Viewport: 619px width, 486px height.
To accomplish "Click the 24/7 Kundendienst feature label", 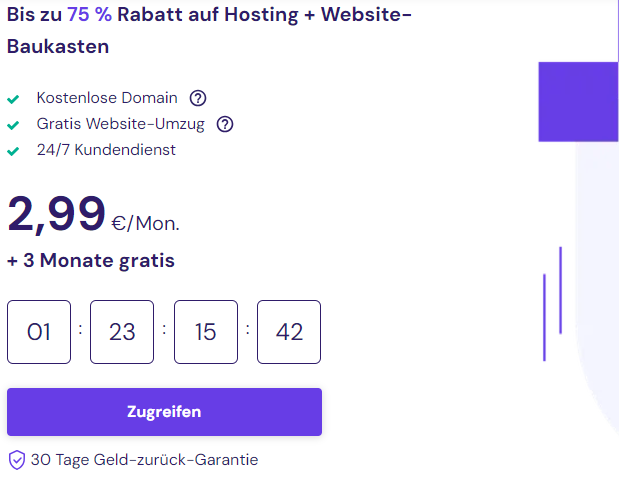I will tap(106, 150).
